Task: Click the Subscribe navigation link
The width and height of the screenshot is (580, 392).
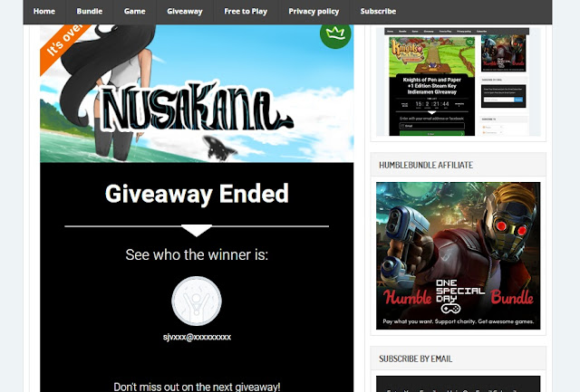Action: coord(378,12)
